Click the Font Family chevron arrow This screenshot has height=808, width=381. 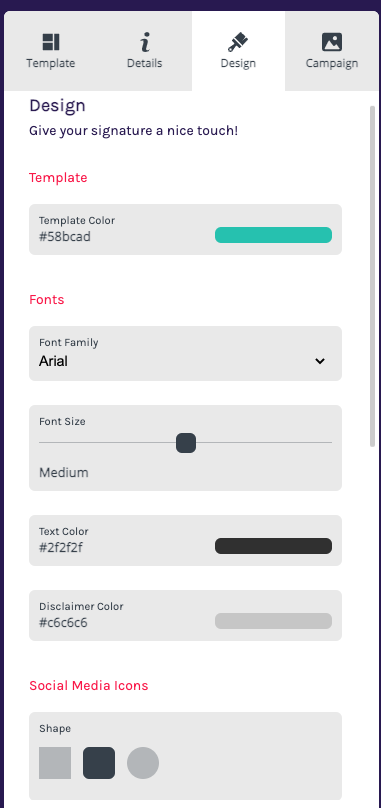click(320, 361)
